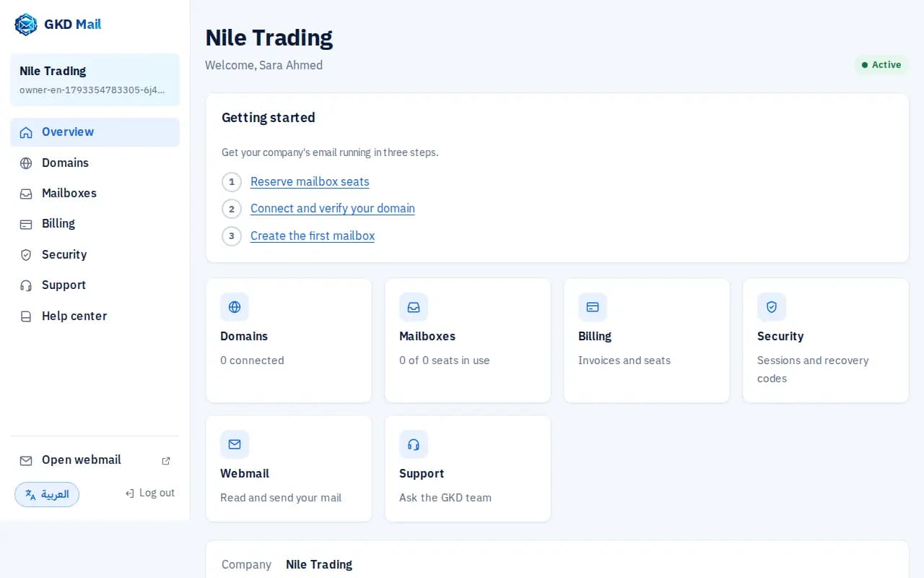Click step number 2 circle

(232, 209)
